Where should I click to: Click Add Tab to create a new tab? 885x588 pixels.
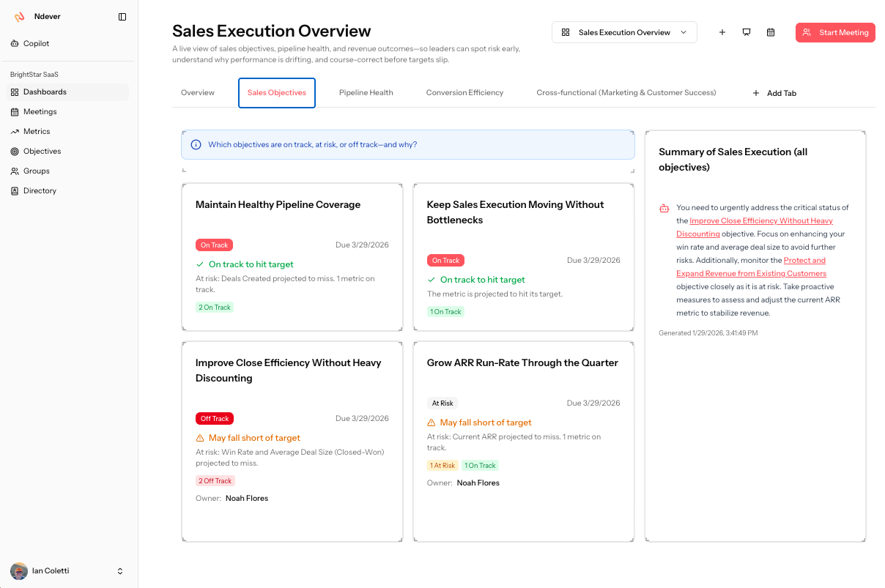[x=774, y=92]
